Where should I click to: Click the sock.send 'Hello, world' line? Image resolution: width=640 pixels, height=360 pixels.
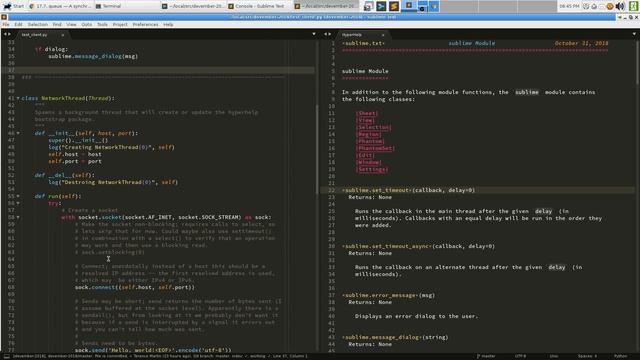[x=153, y=350]
